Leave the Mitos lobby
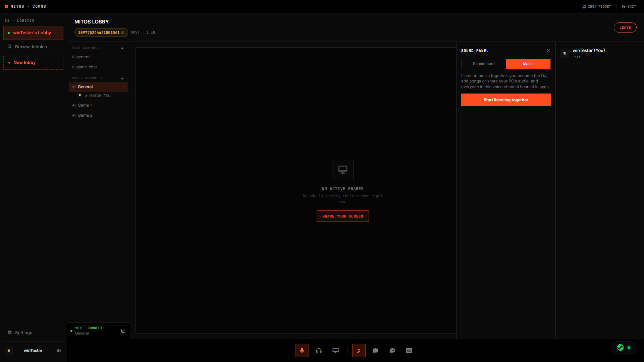644x362 pixels. pyautogui.click(x=625, y=27)
